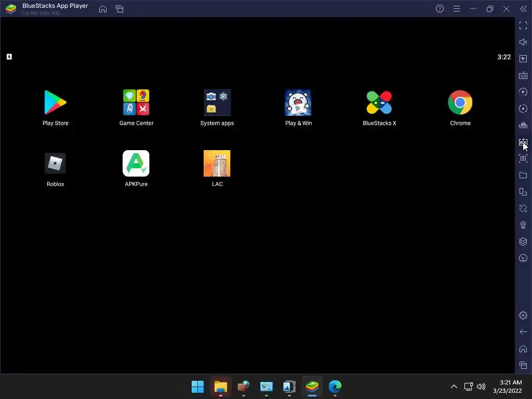Open macro recorder play icon in sidebar

click(x=523, y=92)
